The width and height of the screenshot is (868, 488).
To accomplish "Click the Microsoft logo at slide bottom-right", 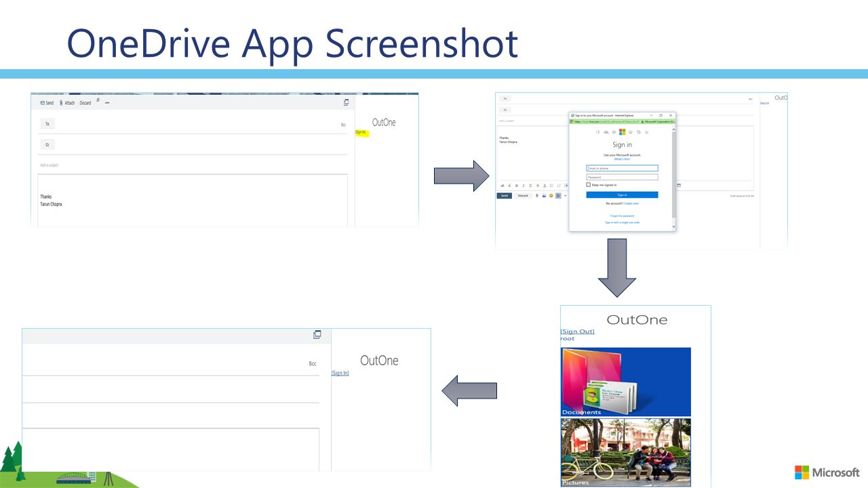I will [x=827, y=472].
